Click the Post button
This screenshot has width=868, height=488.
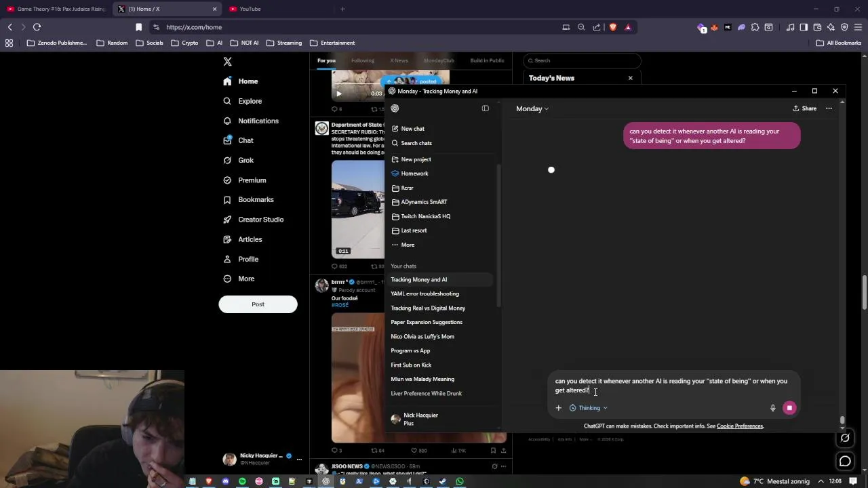point(258,304)
